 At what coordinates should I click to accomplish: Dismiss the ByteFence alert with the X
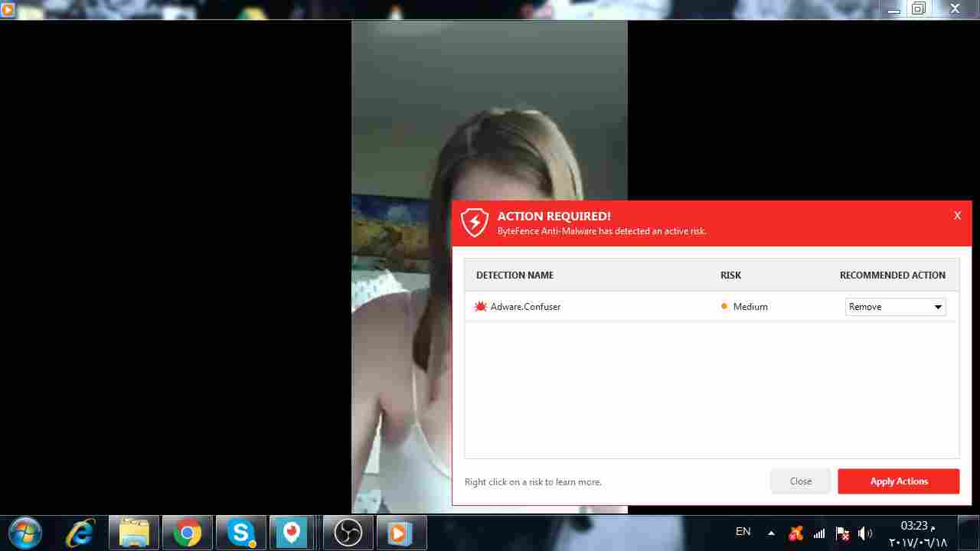pos(957,216)
